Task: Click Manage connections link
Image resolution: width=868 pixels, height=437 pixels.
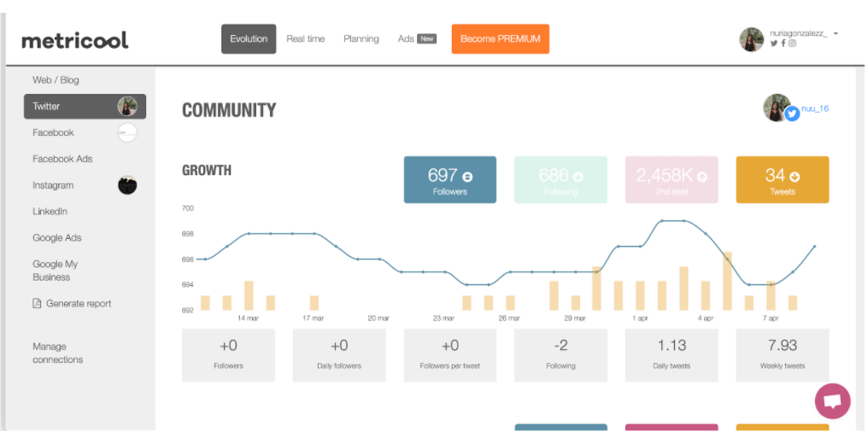Action: tap(57, 353)
